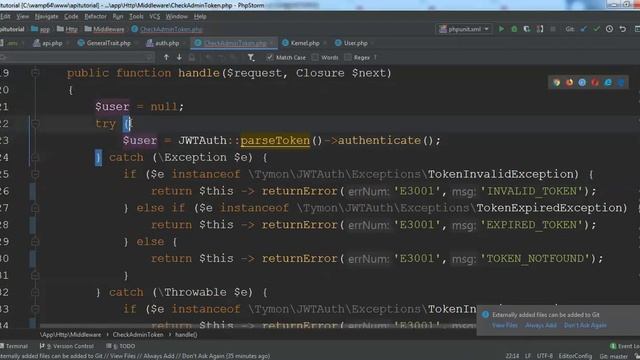Viewport: 640px width, 360px height.
Task: Click the Git update project icon
Action: pyautogui.click(x=584, y=29)
